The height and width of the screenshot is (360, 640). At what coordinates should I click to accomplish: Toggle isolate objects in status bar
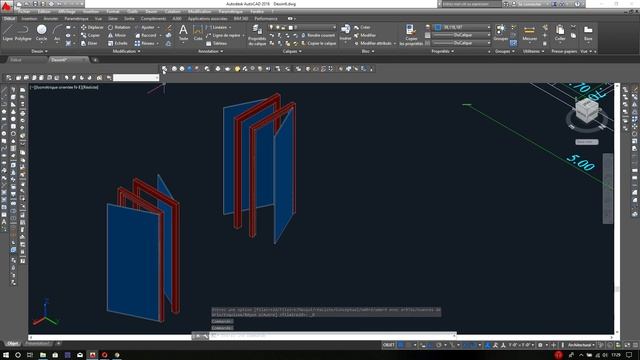pos(610,345)
